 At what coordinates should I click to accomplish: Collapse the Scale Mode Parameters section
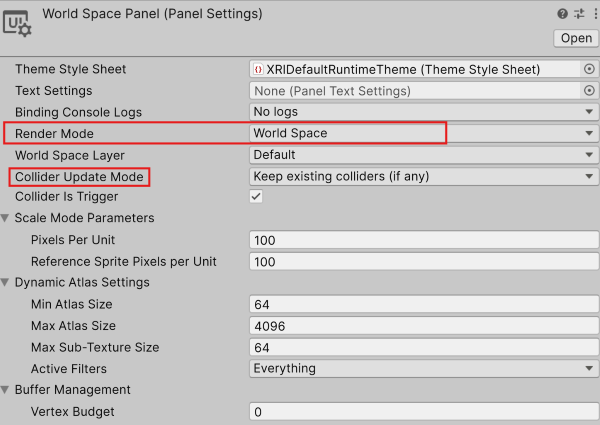[x=7, y=218]
